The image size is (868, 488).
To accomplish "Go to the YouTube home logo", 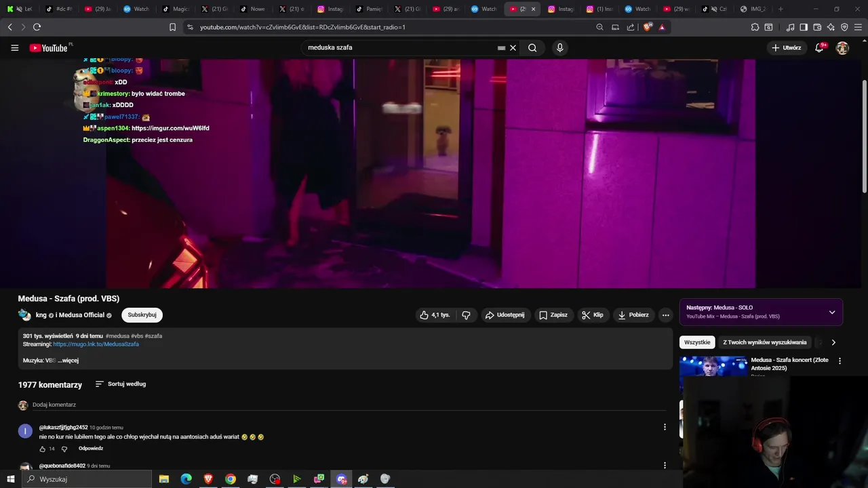I will pos(48,47).
